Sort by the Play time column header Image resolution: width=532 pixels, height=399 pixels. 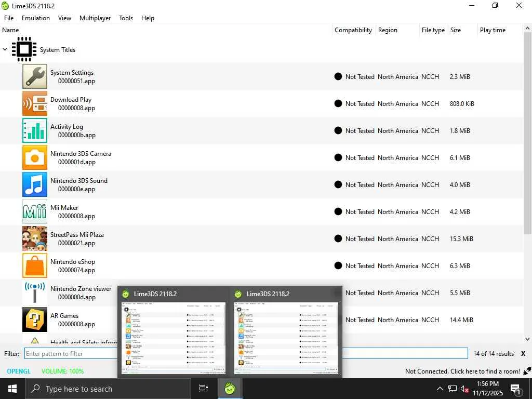500,30
